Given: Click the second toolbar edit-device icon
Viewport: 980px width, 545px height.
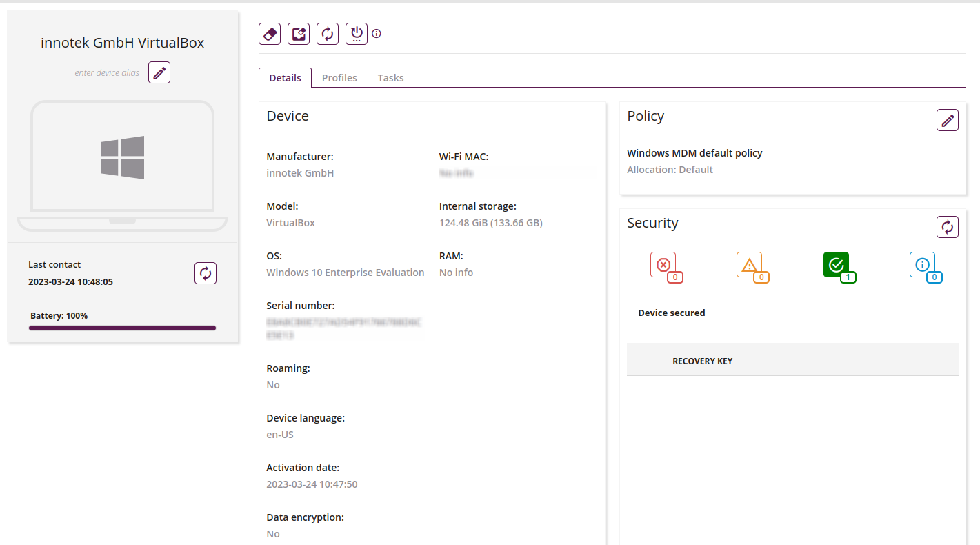Looking at the screenshot, I should 299,34.
